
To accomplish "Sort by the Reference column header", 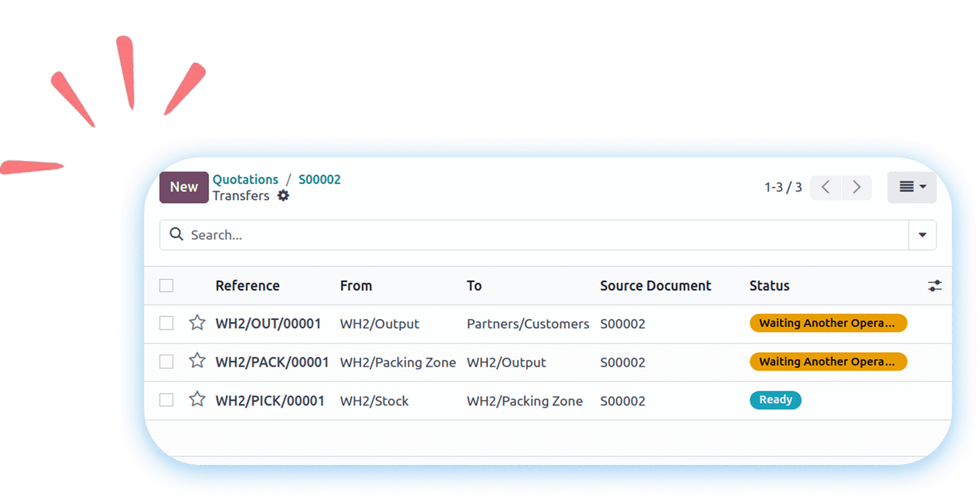I will tap(247, 286).
